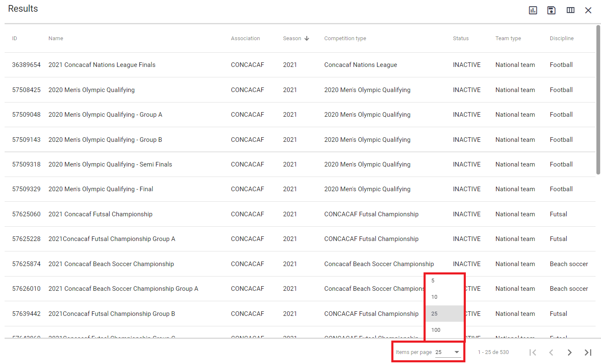Select the highlighted 25 option

pos(434,314)
